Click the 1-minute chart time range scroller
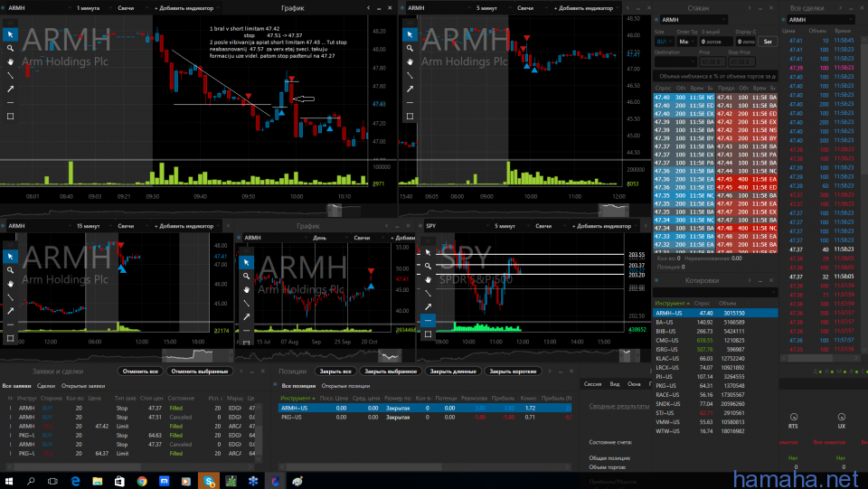Viewport: 868px width, 489px height. [335, 211]
